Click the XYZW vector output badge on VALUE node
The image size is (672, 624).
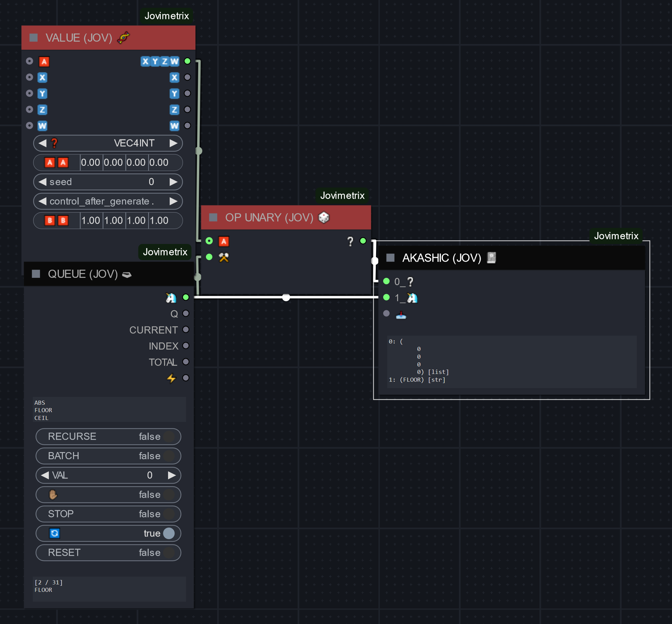coord(160,61)
